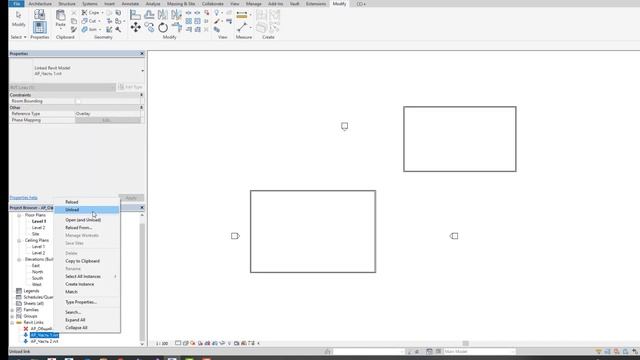This screenshot has height=360, width=640.
Task: Activate the Move tool
Action: (135, 27)
